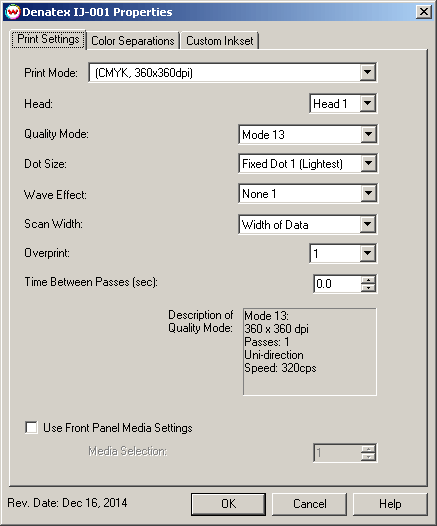The image size is (437, 526).
Task: Increase Time Between Passes with up arrow
Action: tap(368, 280)
